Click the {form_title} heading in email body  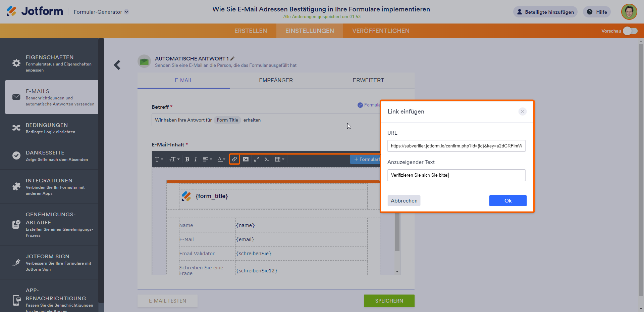(212, 196)
